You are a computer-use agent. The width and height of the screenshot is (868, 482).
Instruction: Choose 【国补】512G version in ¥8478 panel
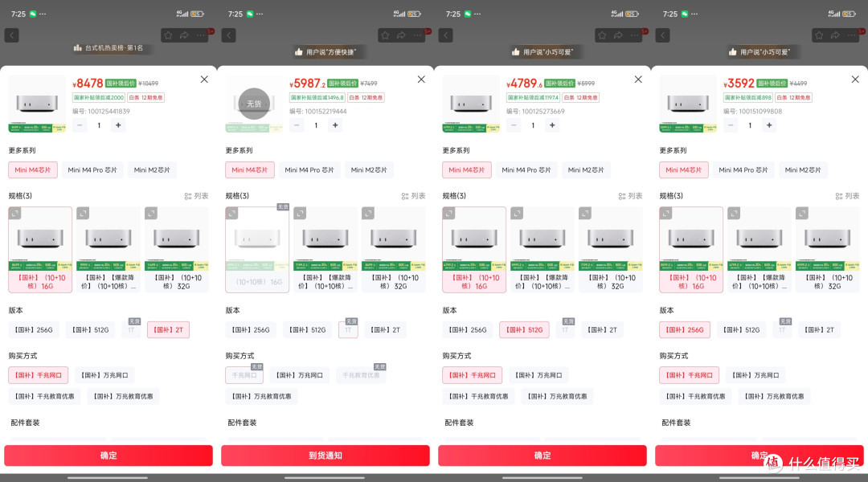pyautogui.click(x=90, y=330)
